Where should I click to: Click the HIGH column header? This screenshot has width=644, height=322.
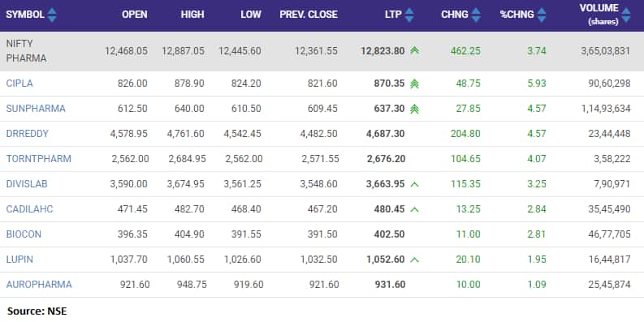click(192, 15)
